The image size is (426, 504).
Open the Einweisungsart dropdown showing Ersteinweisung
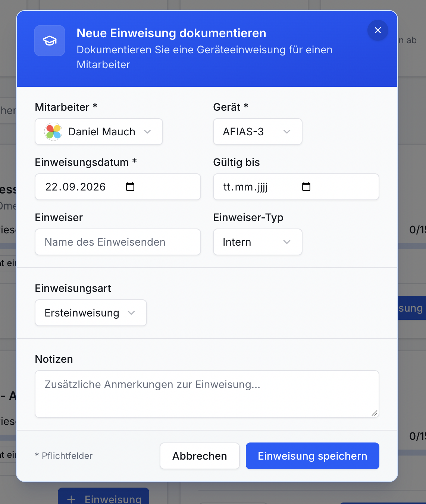[x=91, y=313]
